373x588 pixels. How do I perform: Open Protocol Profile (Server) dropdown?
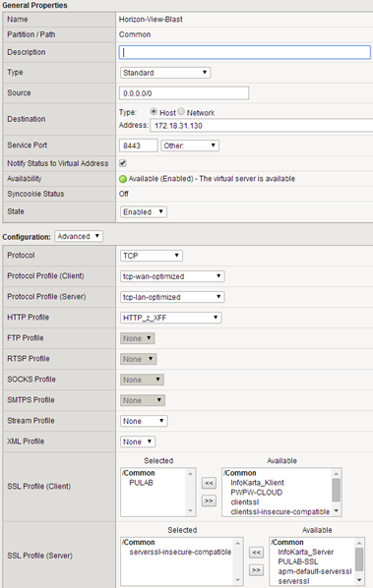coord(172,297)
